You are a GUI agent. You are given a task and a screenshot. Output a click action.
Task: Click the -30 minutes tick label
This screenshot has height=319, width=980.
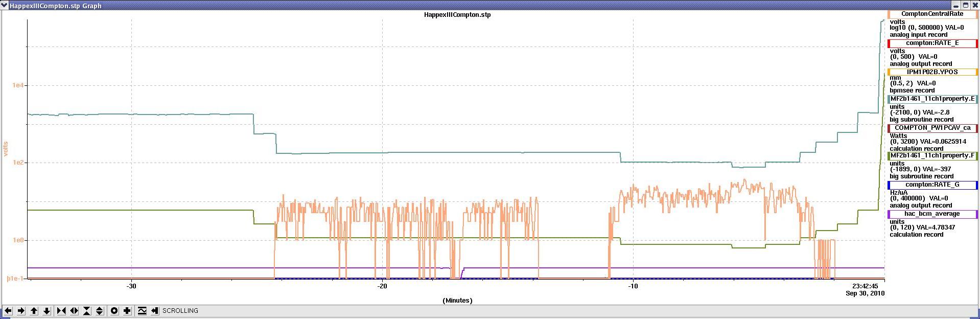(131, 286)
